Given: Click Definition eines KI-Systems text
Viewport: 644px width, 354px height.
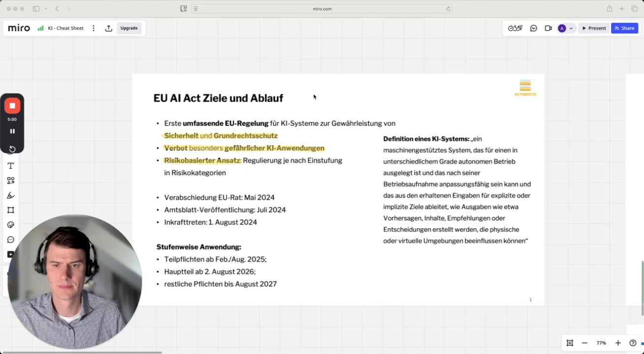Looking at the screenshot, I should pyautogui.click(x=426, y=139).
